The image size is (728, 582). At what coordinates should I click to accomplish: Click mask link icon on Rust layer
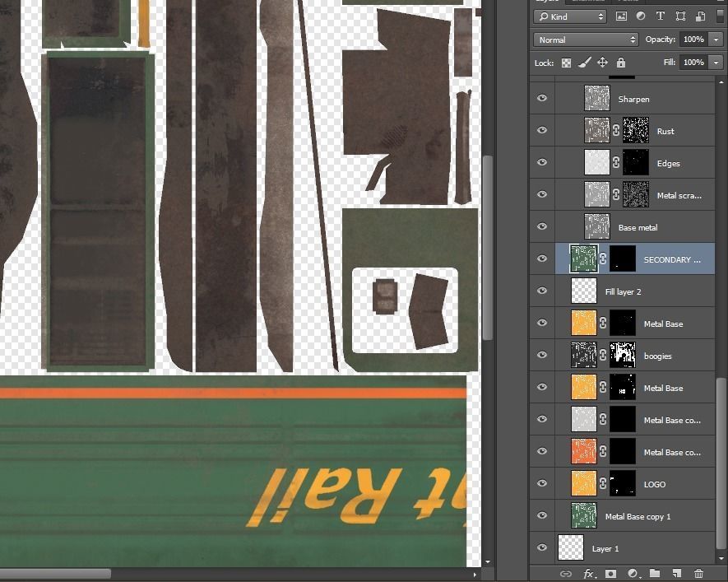point(615,131)
